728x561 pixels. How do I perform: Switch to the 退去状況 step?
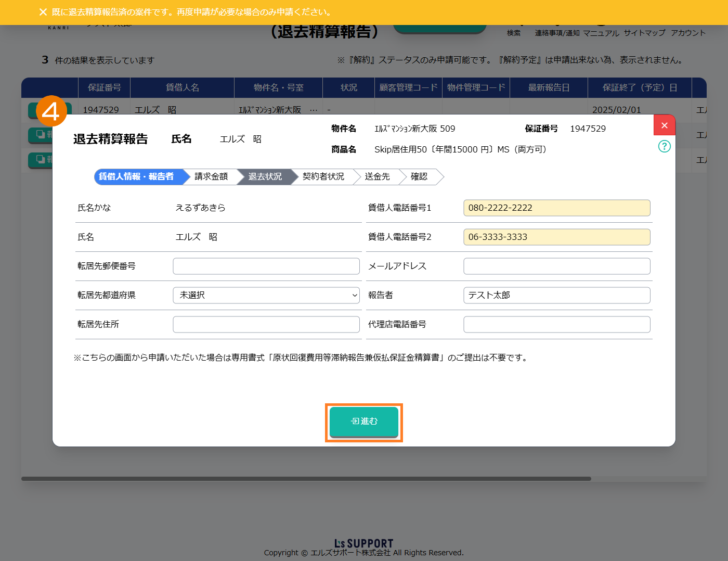[265, 177]
